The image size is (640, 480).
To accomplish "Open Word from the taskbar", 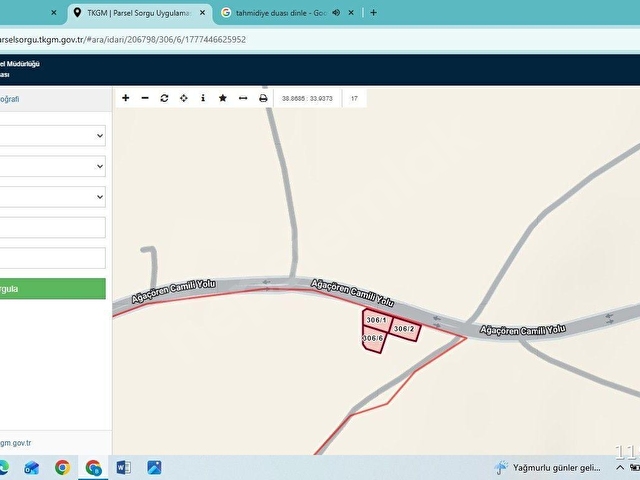I will (124, 467).
